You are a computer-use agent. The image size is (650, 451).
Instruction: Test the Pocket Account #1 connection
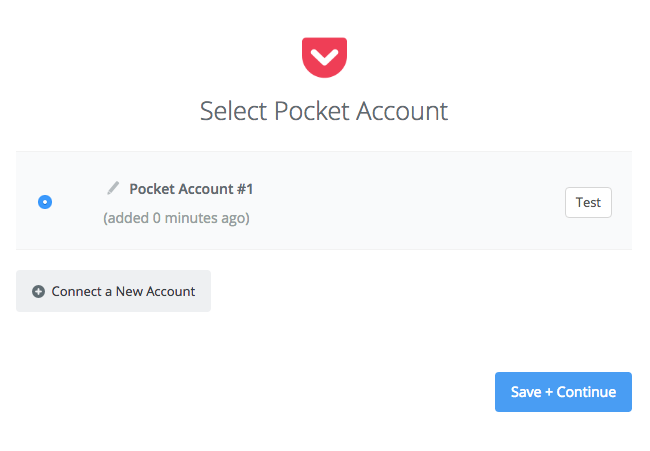pos(588,202)
